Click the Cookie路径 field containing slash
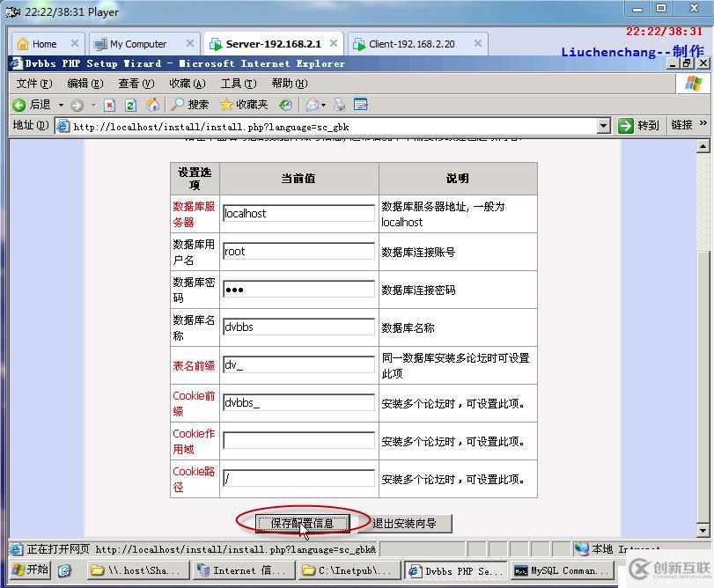The image size is (714, 588). pyautogui.click(x=298, y=478)
